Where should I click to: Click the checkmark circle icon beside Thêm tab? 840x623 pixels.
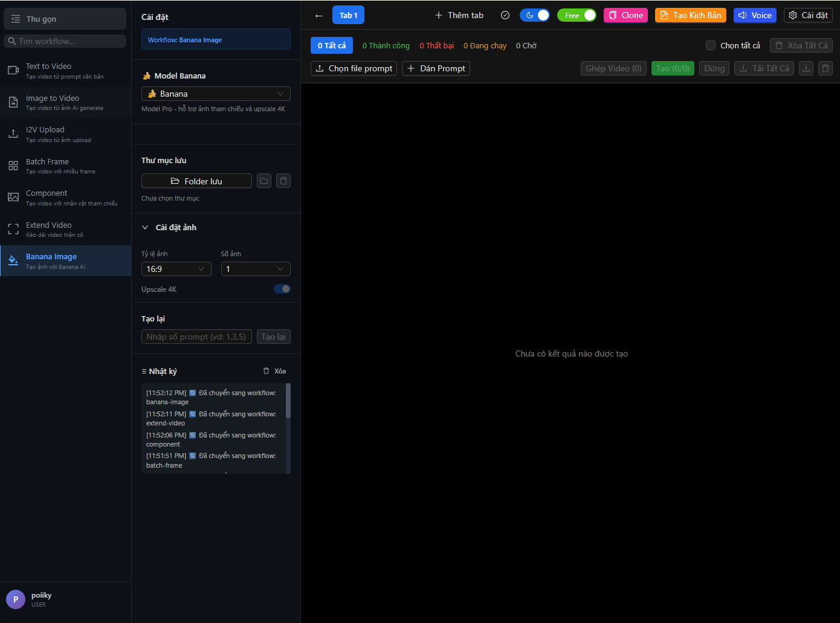pyautogui.click(x=505, y=15)
